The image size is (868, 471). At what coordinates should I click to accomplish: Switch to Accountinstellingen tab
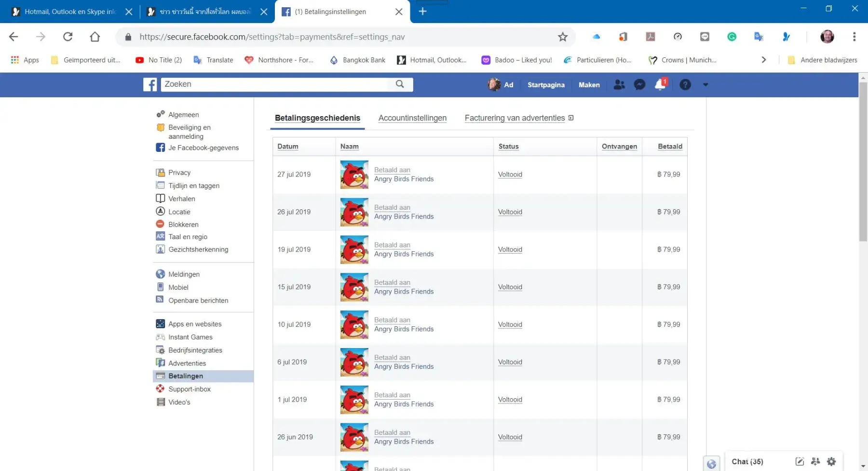point(412,118)
